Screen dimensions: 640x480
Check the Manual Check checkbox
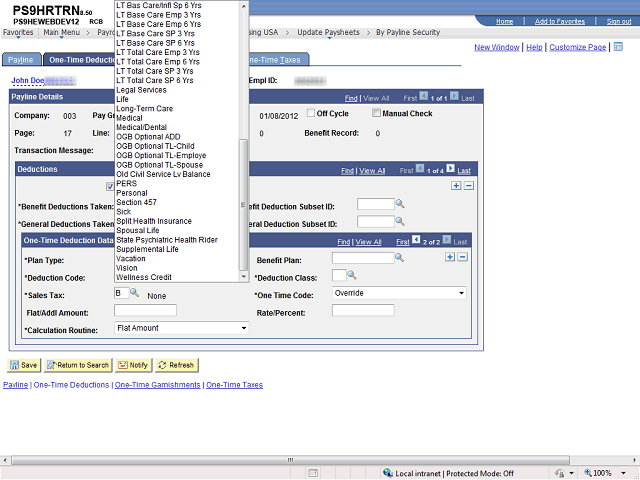tap(377, 113)
